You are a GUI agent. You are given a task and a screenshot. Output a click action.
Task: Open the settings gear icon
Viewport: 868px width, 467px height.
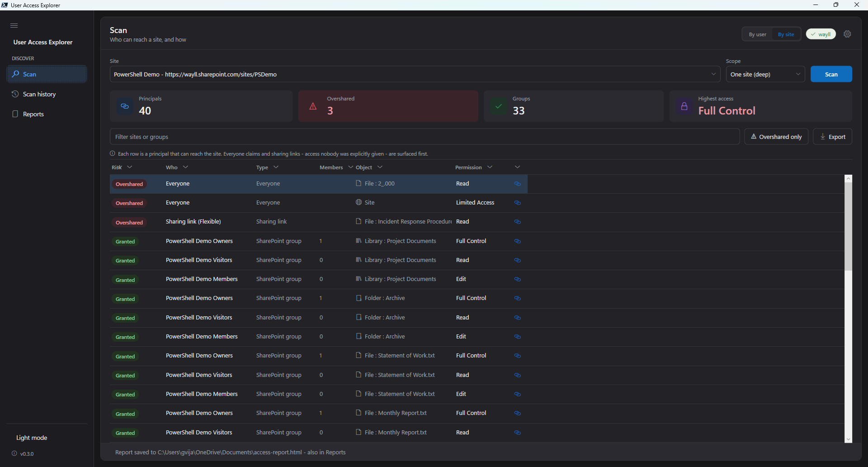pyautogui.click(x=848, y=34)
